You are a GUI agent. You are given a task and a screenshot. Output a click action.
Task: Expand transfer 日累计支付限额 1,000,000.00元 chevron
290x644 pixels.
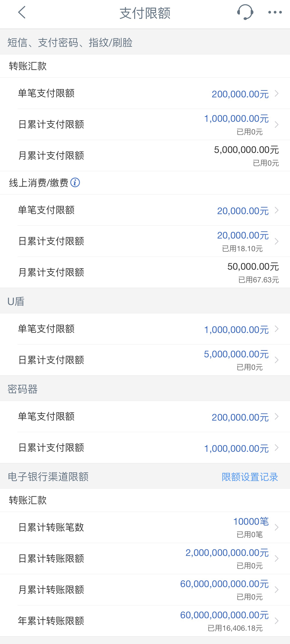[x=276, y=124]
